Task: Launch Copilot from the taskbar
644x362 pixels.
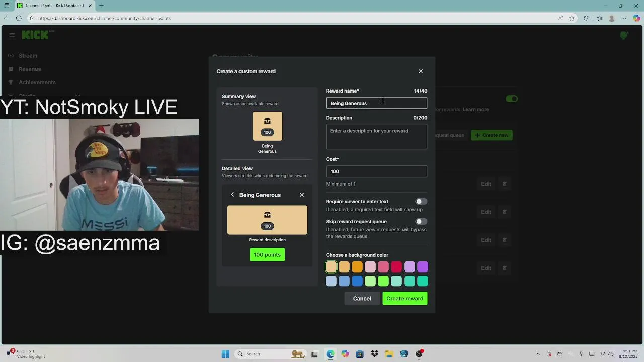Action: click(345, 354)
